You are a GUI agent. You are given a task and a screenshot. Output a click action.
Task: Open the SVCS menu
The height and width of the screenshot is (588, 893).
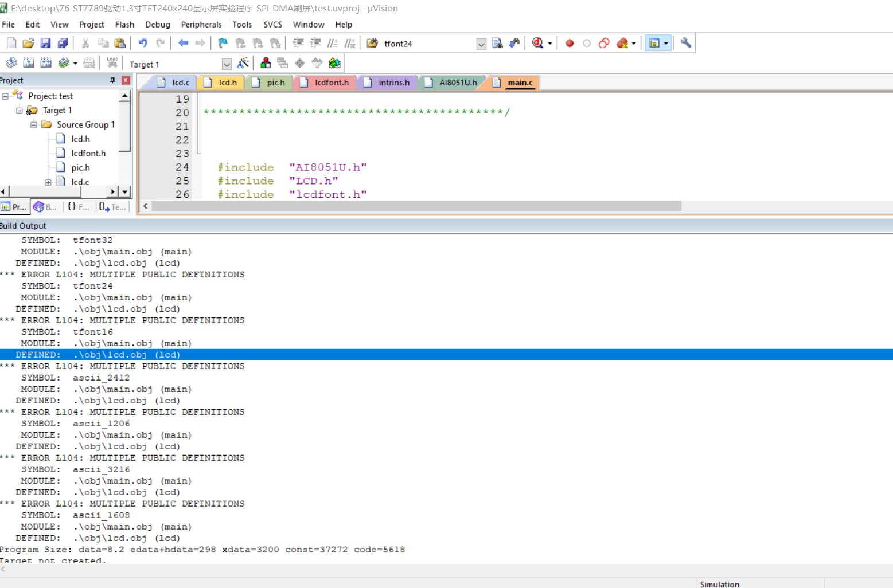click(273, 25)
